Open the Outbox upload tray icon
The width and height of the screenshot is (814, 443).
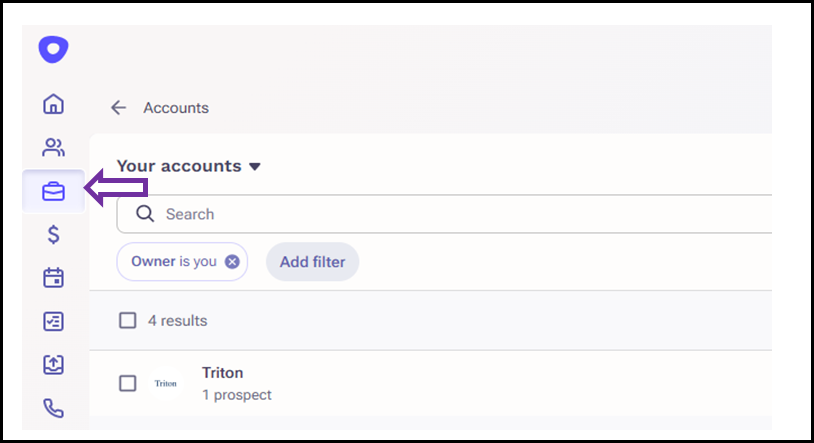pos(53,365)
